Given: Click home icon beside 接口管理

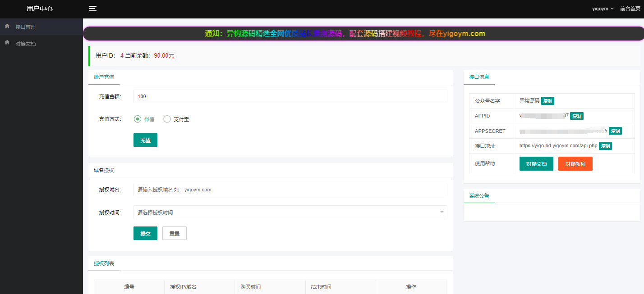Looking at the screenshot, I should tap(7, 27).
